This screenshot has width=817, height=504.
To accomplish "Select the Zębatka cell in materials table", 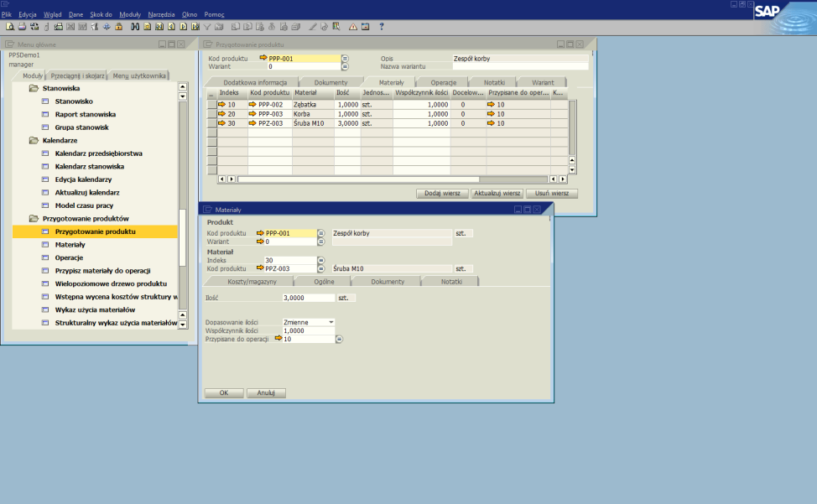I will [x=313, y=105].
